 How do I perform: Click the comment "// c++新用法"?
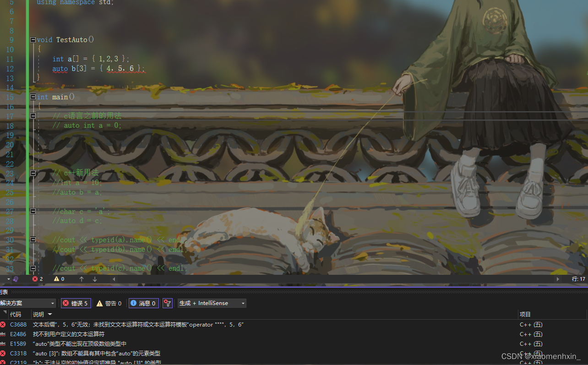point(76,173)
